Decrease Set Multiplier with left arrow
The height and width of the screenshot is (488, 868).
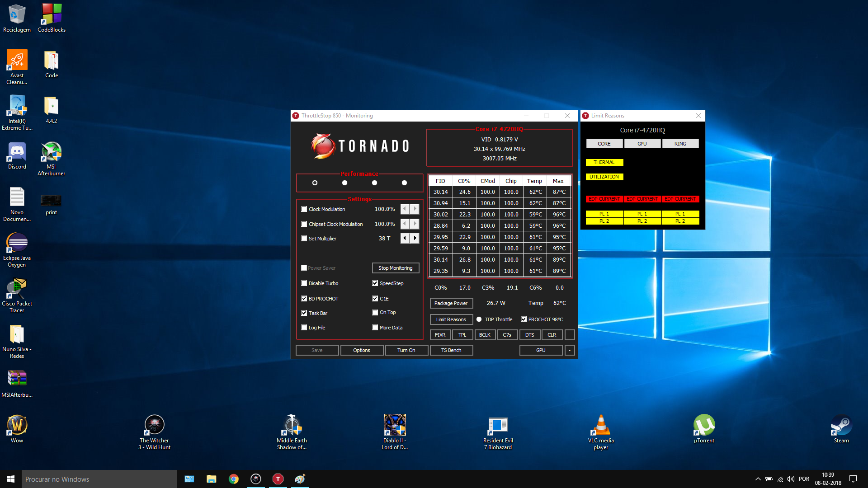point(405,238)
